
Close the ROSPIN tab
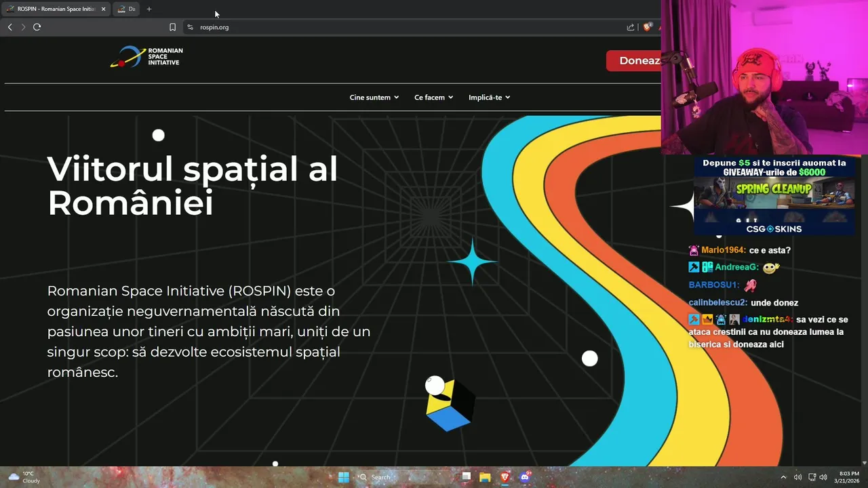tap(103, 9)
